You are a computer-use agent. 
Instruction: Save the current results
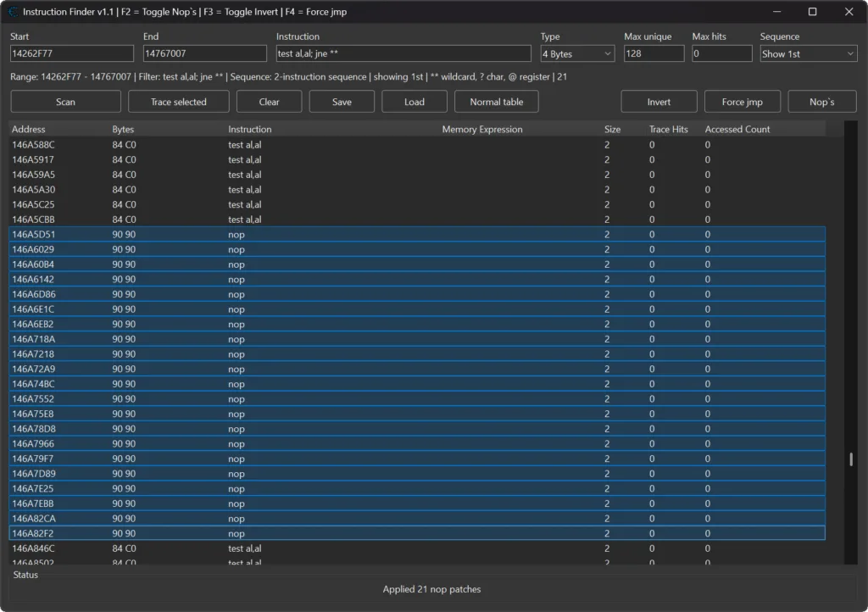[x=342, y=102]
